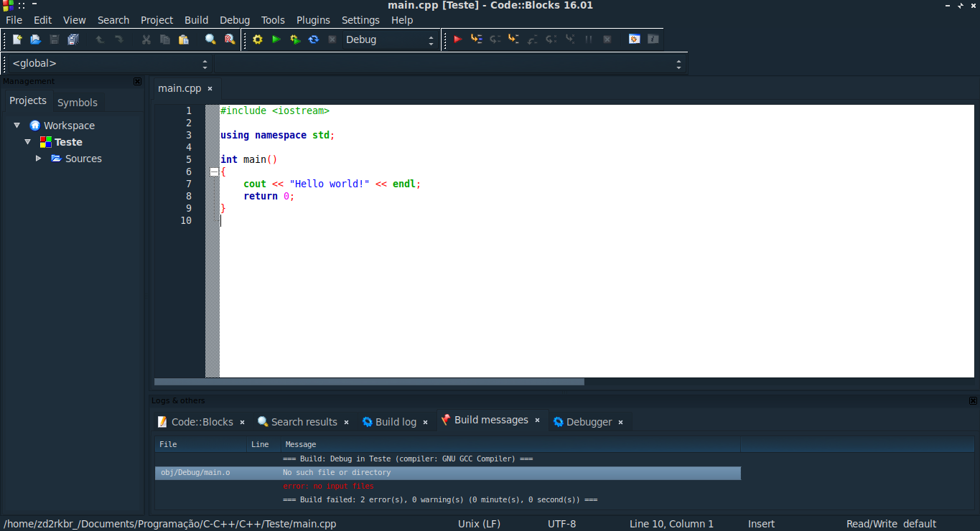
Task: Click the Find magnifier icon
Action: (210, 39)
